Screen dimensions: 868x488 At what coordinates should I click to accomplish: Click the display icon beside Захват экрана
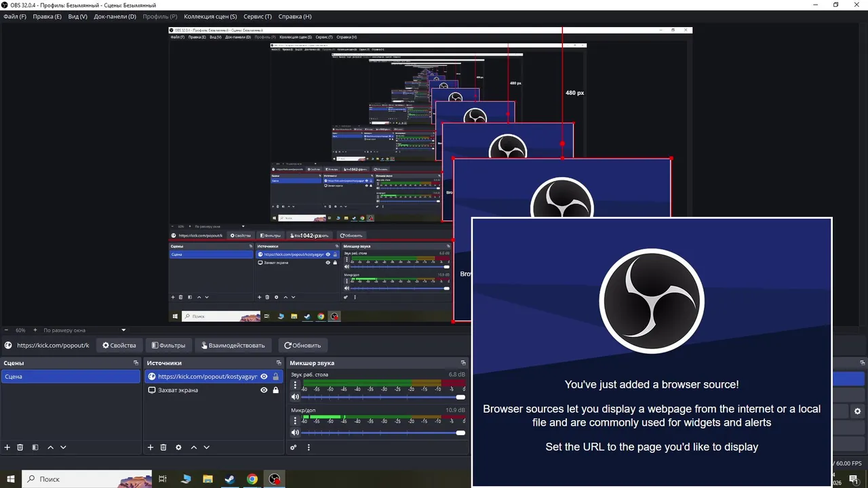coord(152,390)
